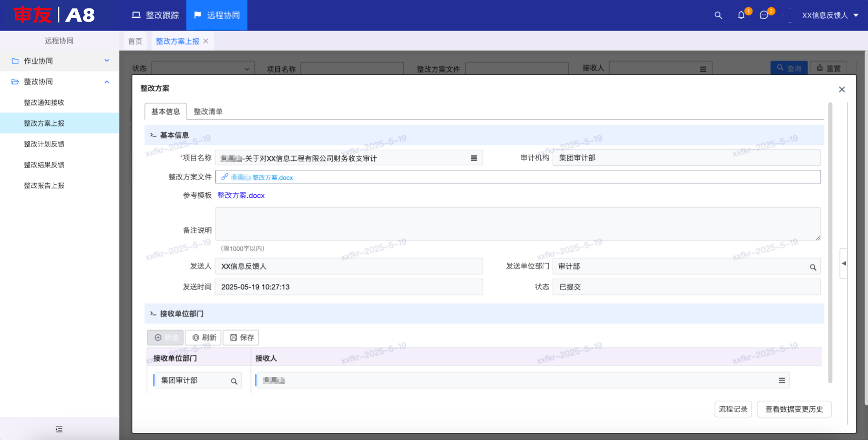Open the notification bell icon
This screenshot has height=440, width=868.
[x=741, y=16]
